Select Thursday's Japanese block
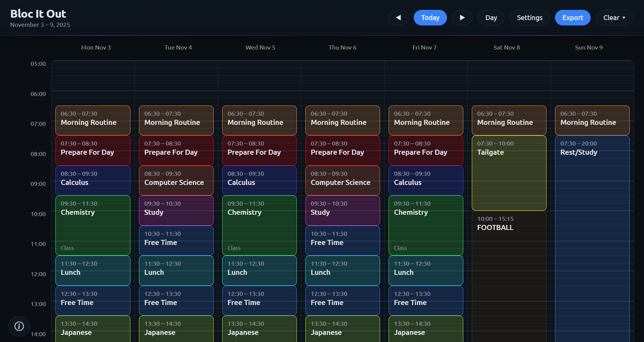Screen dimensions: 644x342 pyautogui.click(x=342, y=329)
